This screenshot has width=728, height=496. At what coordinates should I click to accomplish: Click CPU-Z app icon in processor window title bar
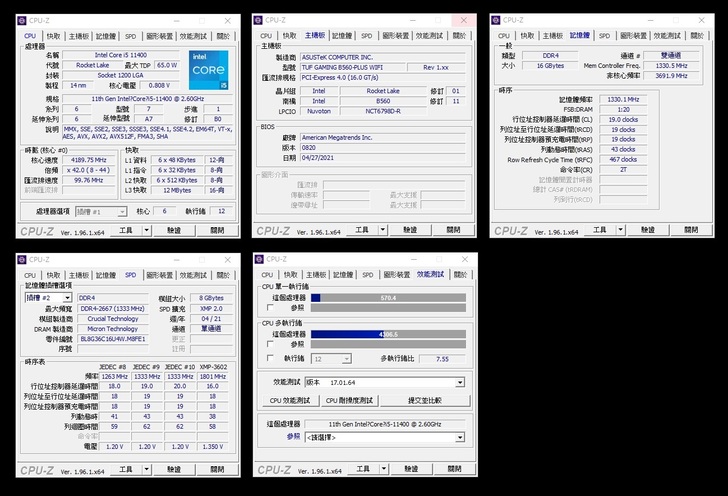click(x=22, y=20)
